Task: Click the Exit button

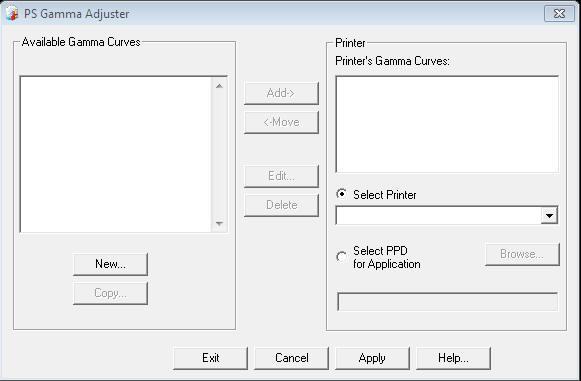Action: tap(210, 358)
